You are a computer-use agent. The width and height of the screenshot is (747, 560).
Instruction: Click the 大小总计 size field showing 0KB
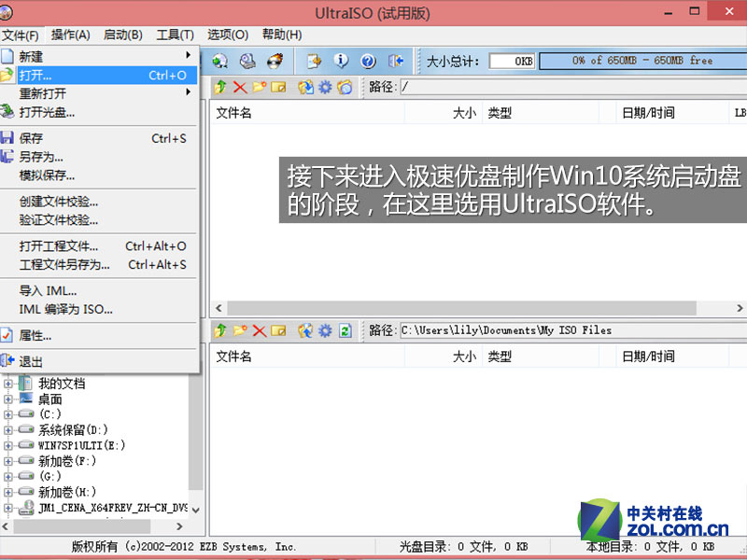tap(513, 61)
